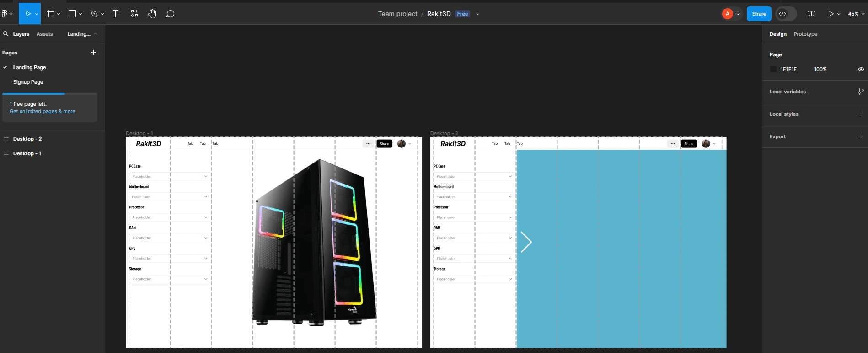Click the background opacity 100% field
The height and width of the screenshot is (353, 868).
(820, 69)
